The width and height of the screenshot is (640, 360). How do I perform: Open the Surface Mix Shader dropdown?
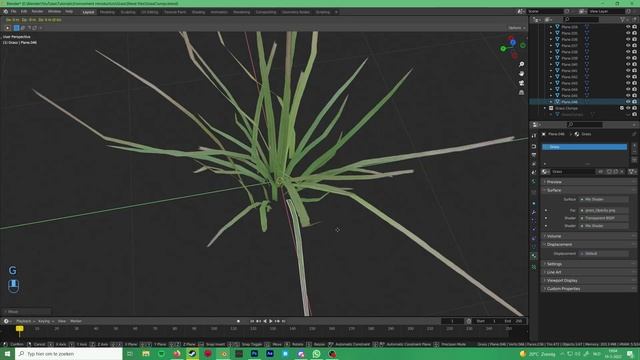tap(604, 199)
